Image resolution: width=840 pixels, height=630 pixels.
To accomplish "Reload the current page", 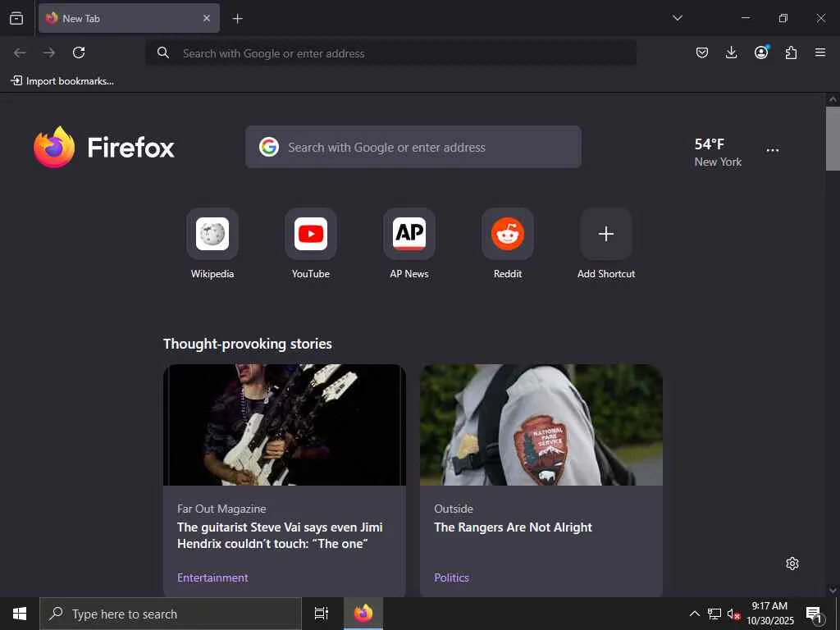I will (79, 52).
